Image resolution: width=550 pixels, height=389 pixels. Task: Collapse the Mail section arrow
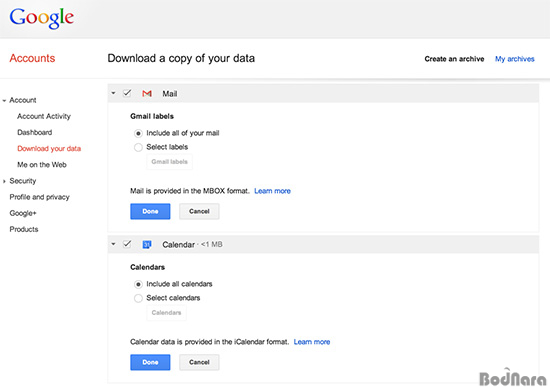click(113, 93)
